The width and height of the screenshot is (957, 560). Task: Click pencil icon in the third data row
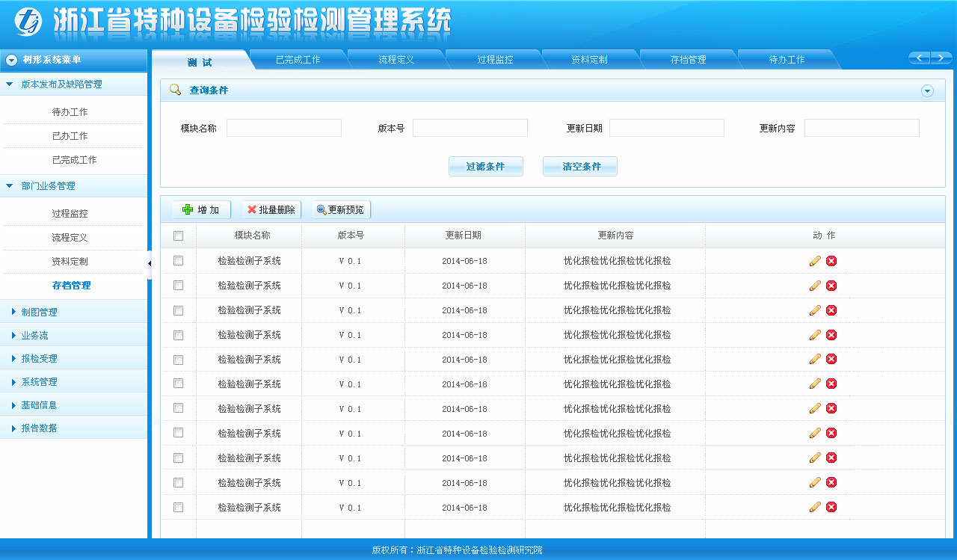[x=815, y=310]
